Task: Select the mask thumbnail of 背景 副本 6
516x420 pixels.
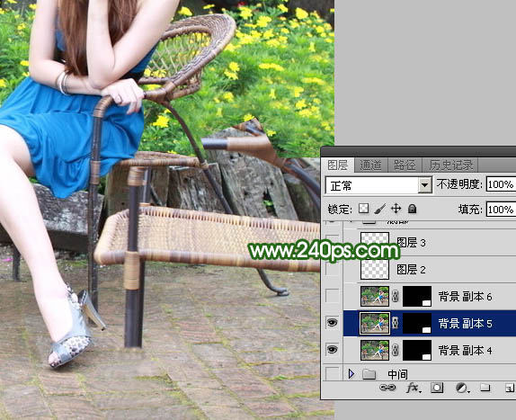Action: (x=417, y=296)
